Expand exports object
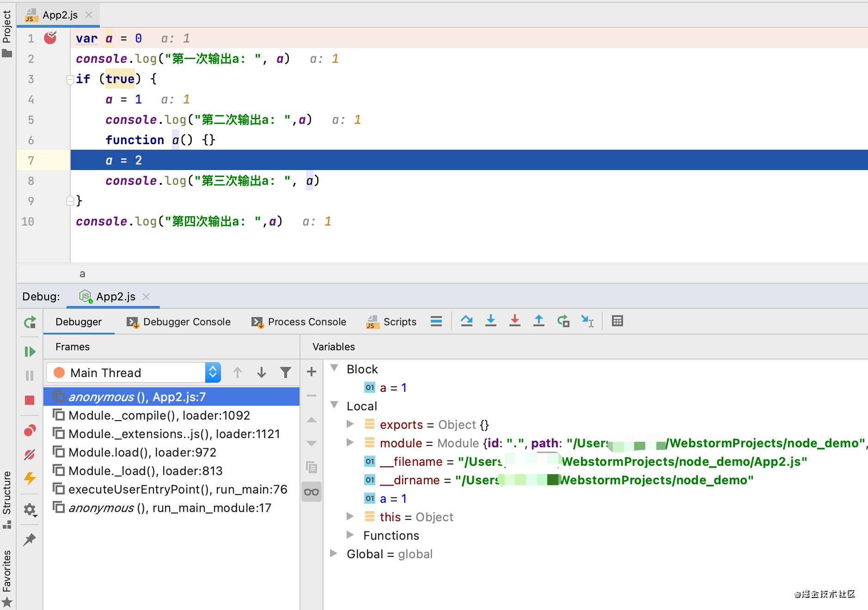The height and width of the screenshot is (610, 868). [350, 424]
